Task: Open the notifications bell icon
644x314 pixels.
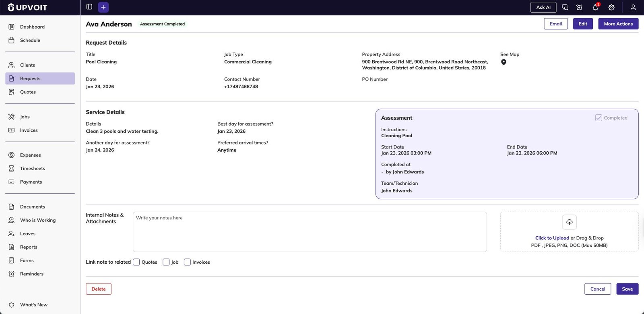Action: [x=595, y=7]
